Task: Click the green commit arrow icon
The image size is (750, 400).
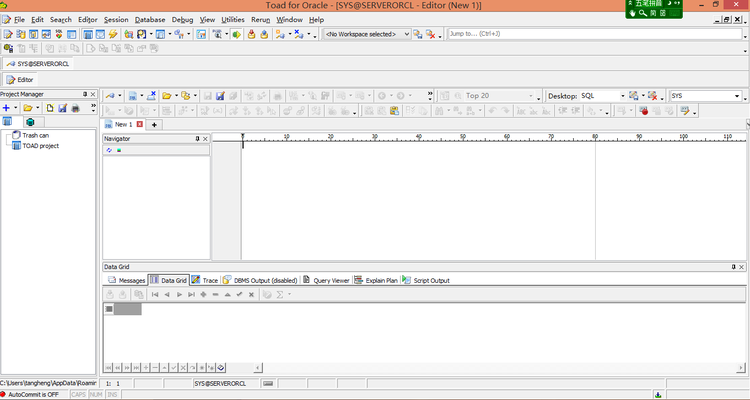Action: point(236,34)
